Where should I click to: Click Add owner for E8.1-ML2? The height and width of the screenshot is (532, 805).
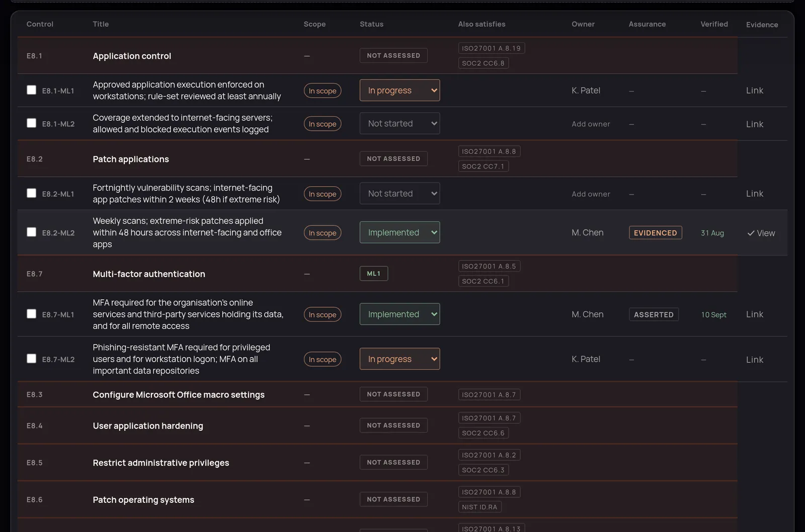(x=591, y=124)
